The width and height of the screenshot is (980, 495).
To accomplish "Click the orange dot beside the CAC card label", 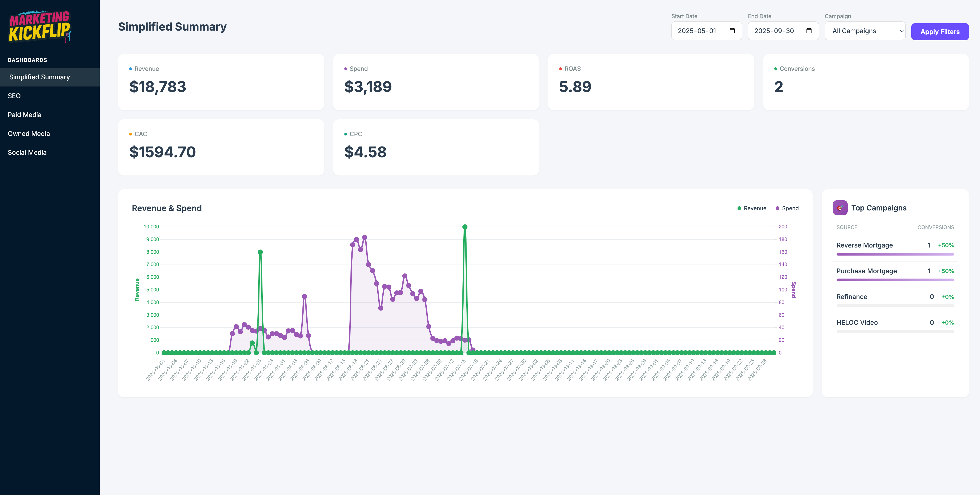I will point(131,134).
